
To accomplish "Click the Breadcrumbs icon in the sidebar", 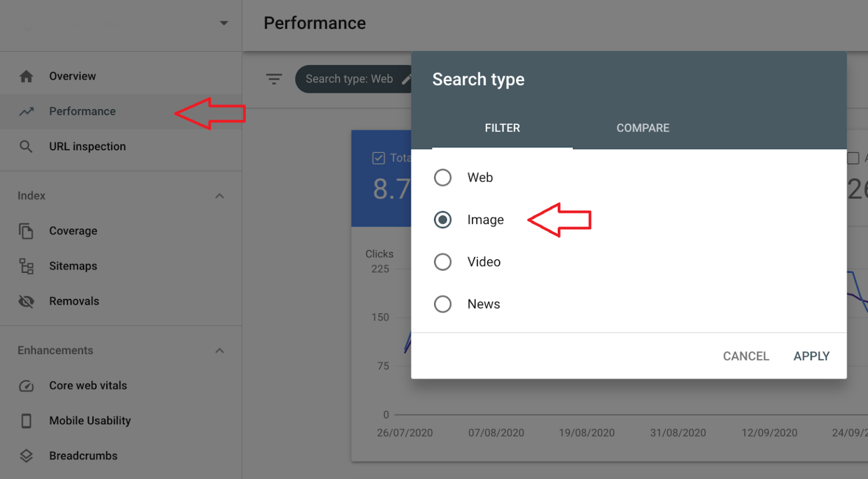I will pos(26,455).
